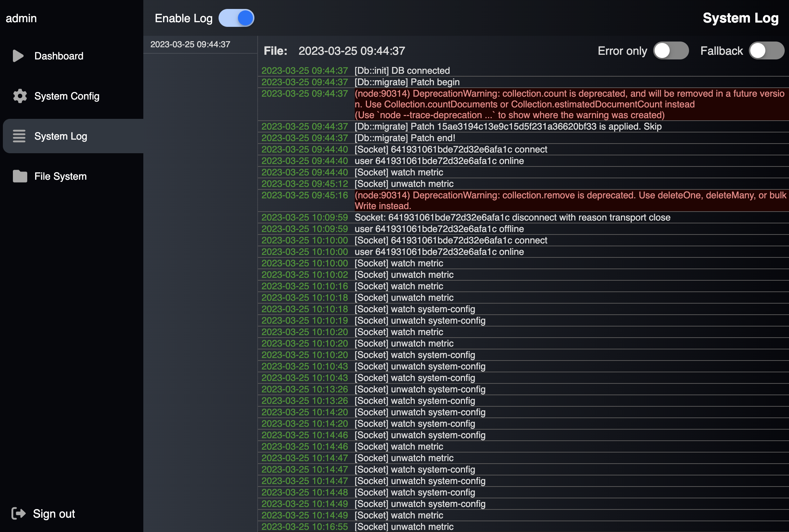Toggle the Enable Log switch off
789x532 pixels.
[x=236, y=18]
